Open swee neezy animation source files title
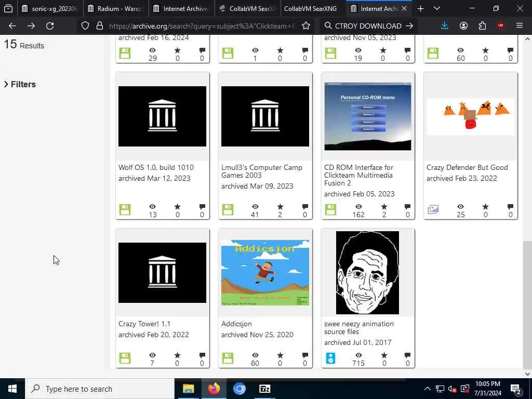Image resolution: width=532 pixels, height=399 pixels. [x=359, y=328]
